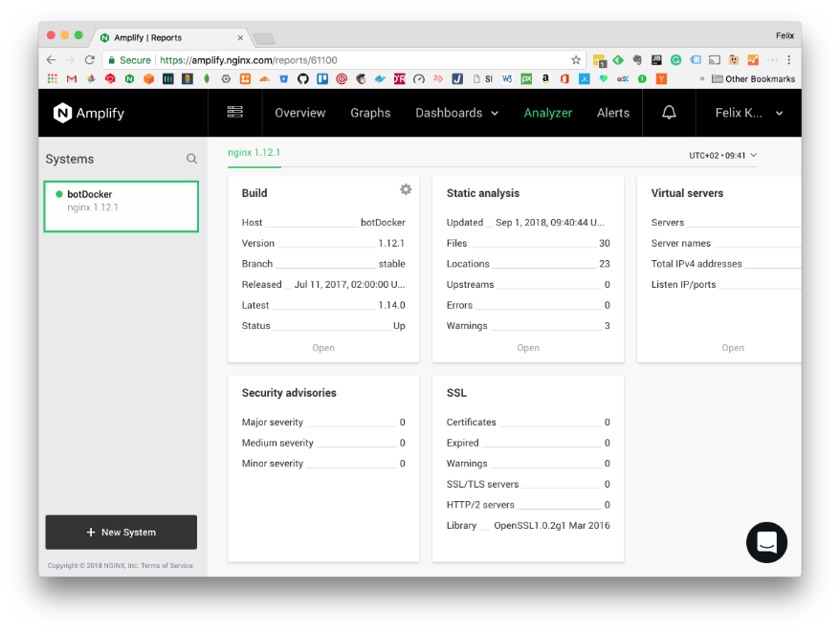
Task: Reload the page in the browser
Action: coord(90,60)
